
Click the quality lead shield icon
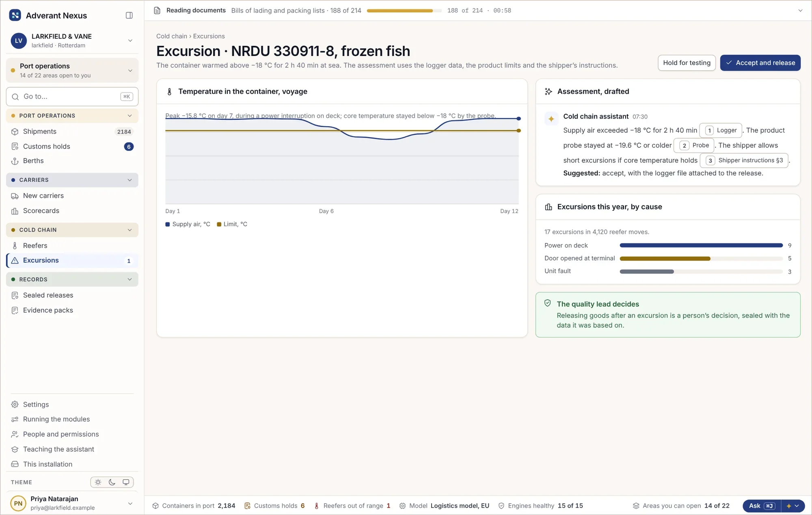[548, 303]
